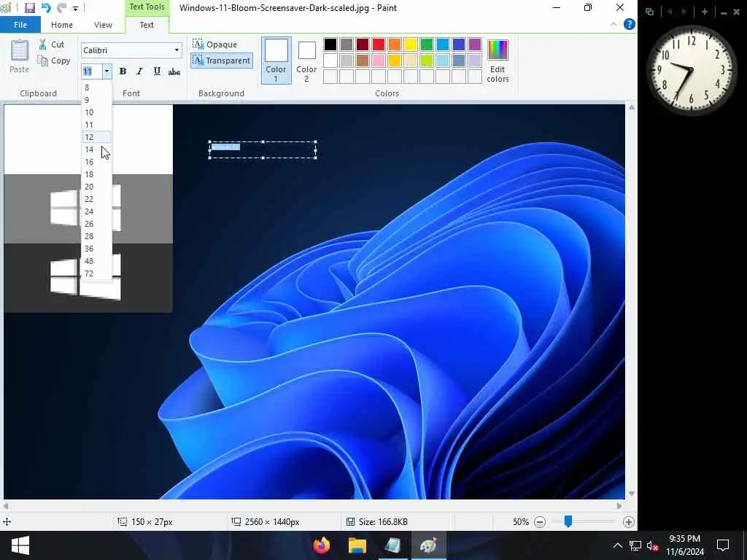Pick size 18 in font size list

96,174
